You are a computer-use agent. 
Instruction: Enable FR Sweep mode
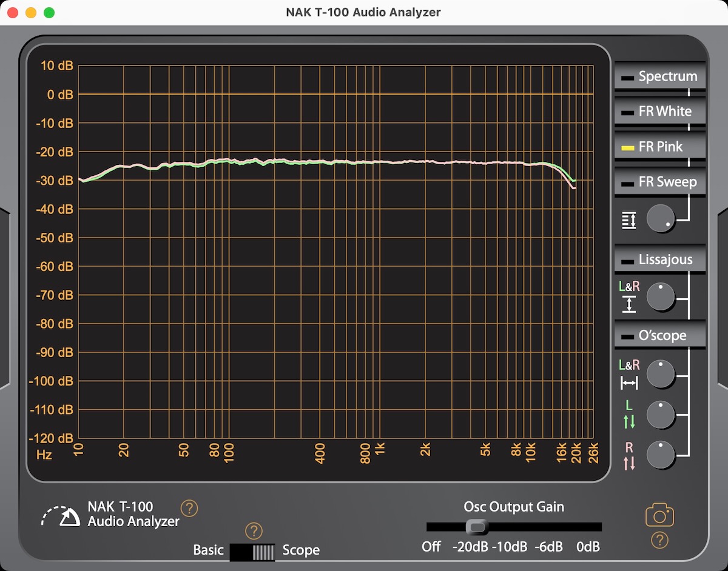click(660, 182)
